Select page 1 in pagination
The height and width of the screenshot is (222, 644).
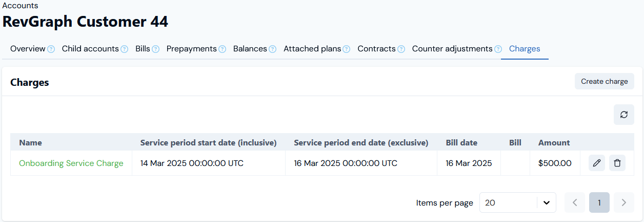point(599,202)
